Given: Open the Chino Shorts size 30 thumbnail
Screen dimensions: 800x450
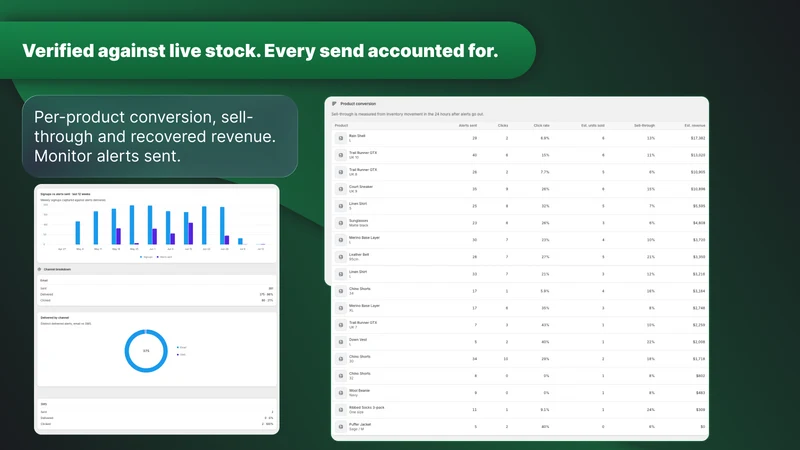Looking at the screenshot, I should (341, 359).
